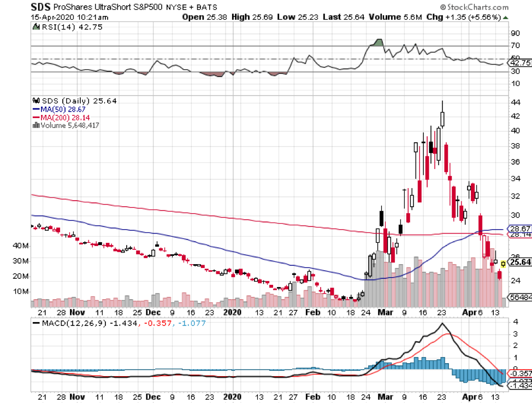Click the Chg +1.35 (+5.56%) value
The width and height of the screenshot is (532, 403).
[x=464, y=17]
